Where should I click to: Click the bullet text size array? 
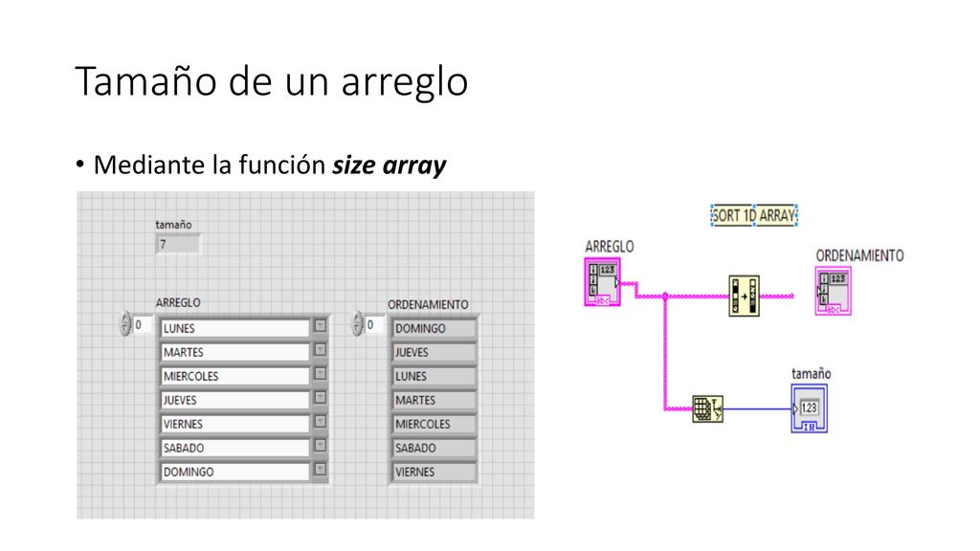[389, 165]
